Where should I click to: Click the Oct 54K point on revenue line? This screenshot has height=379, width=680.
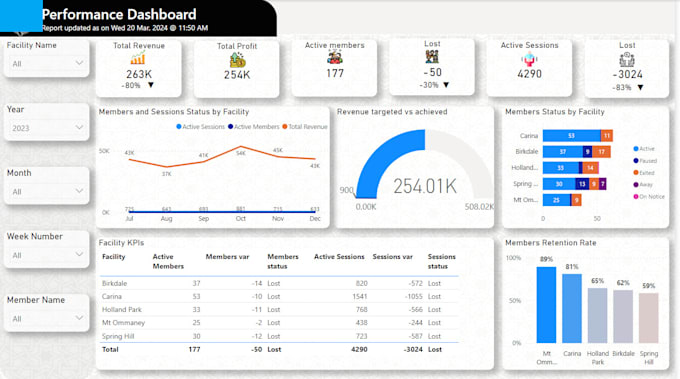tap(241, 147)
